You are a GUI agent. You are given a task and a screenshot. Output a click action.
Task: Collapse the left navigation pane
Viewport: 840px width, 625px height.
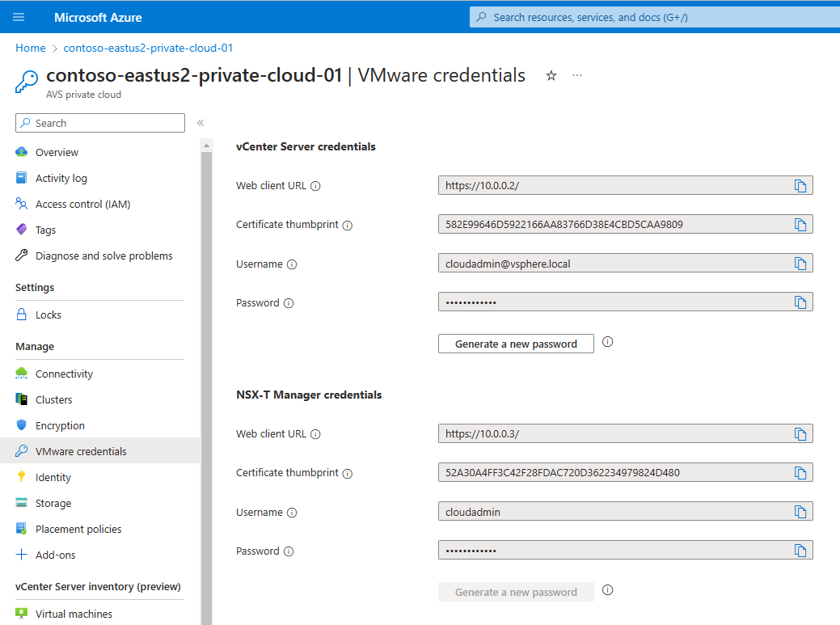click(200, 124)
